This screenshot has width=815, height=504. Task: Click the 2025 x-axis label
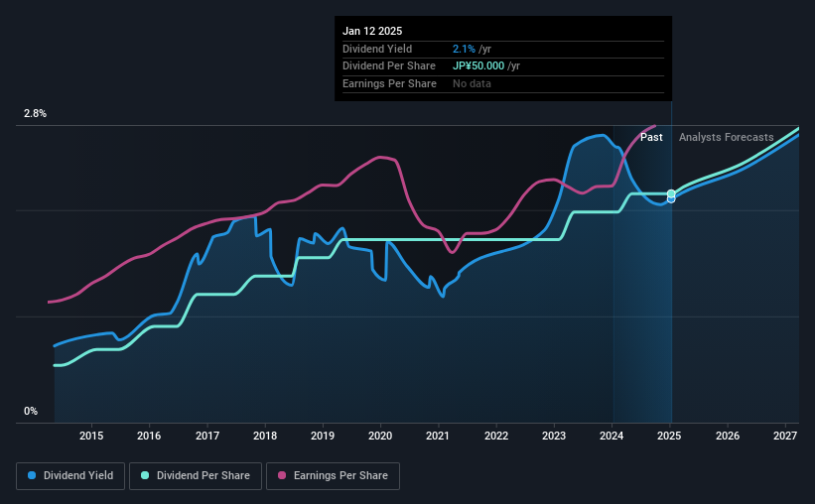coord(669,436)
